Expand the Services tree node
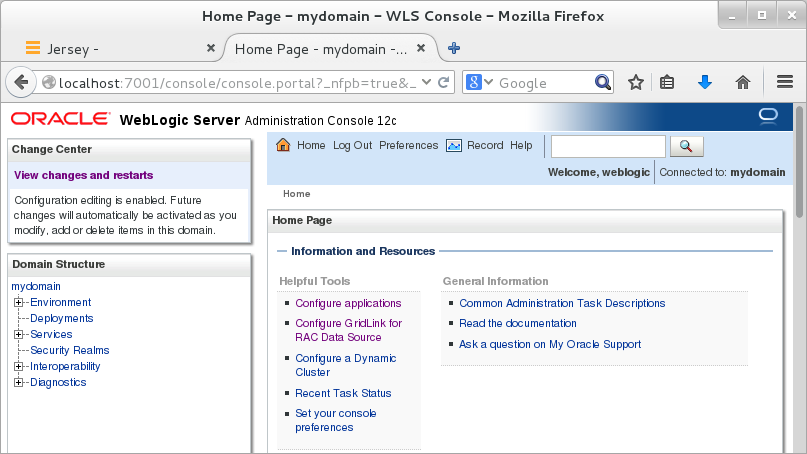 [x=19, y=335]
